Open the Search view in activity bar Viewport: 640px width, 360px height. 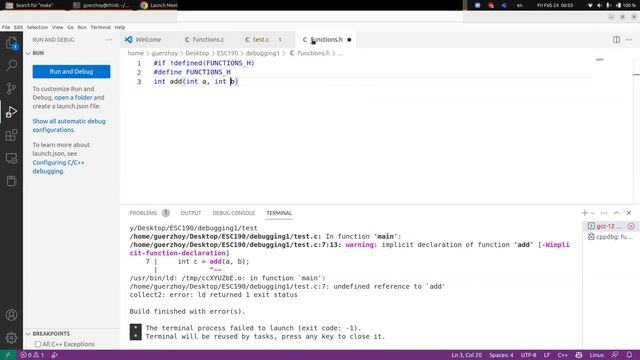point(11,65)
